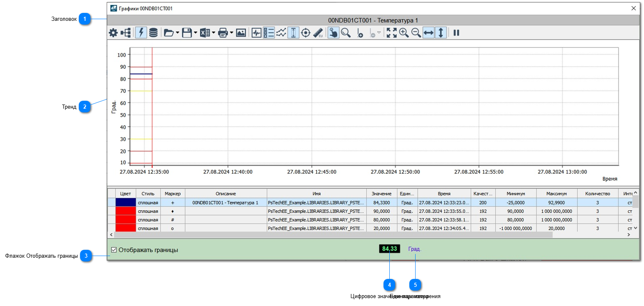Click the multi-line trends icon
The height and width of the screenshot is (306, 644).
(x=281, y=33)
